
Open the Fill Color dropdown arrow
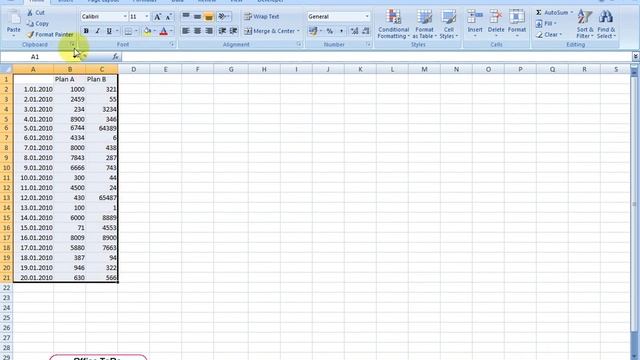[155, 31]
